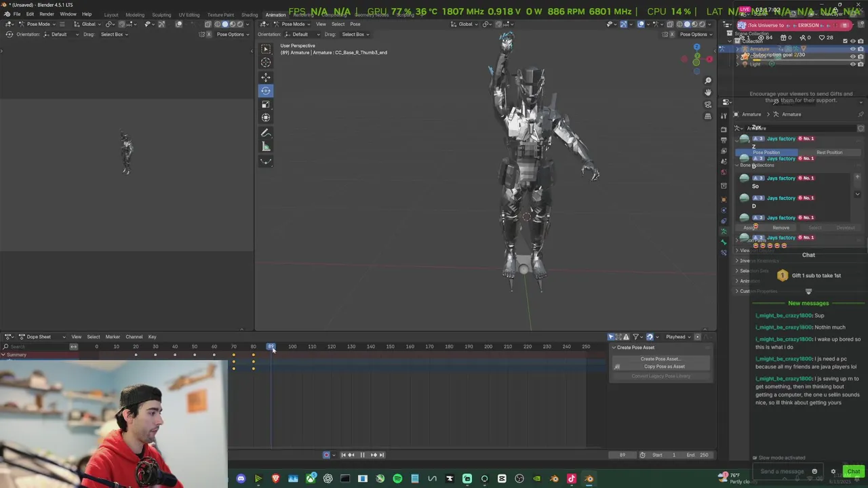Screen dimensions: 868x488
Task: Toggle Collection exclude checkbox in outliner
Action: pos(845,41)
